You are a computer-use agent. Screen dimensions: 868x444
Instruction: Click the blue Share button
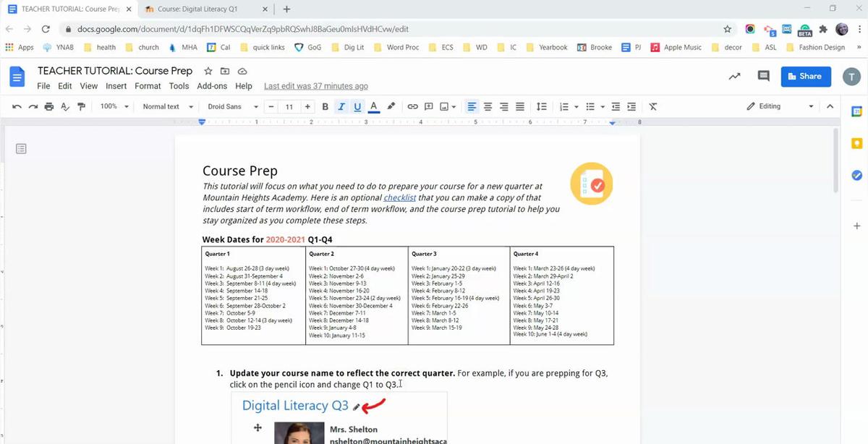point(805,76)
